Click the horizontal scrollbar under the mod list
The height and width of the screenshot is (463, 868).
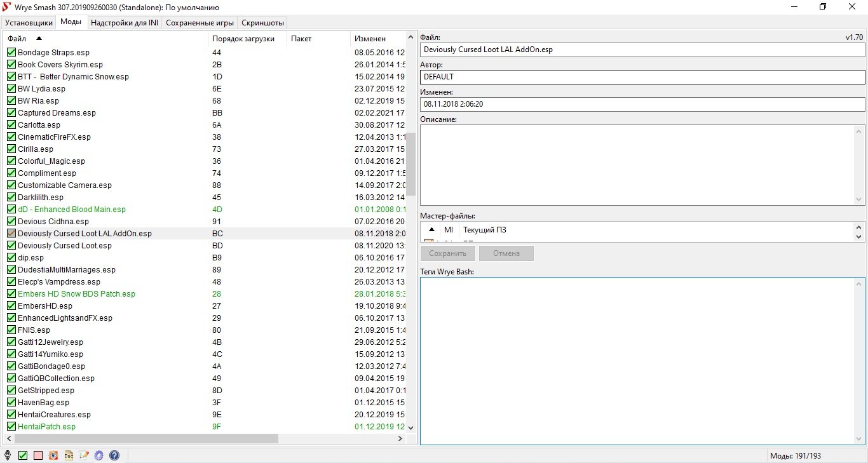point(146,438)
